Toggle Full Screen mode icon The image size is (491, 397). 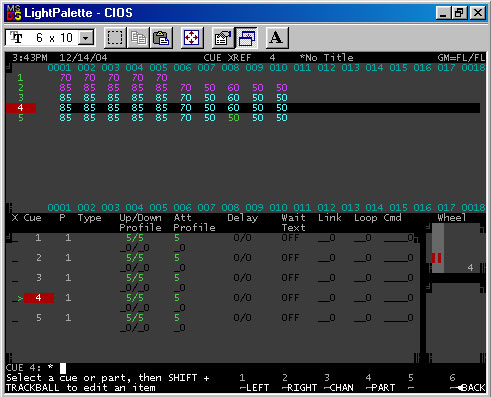point(192,38)
